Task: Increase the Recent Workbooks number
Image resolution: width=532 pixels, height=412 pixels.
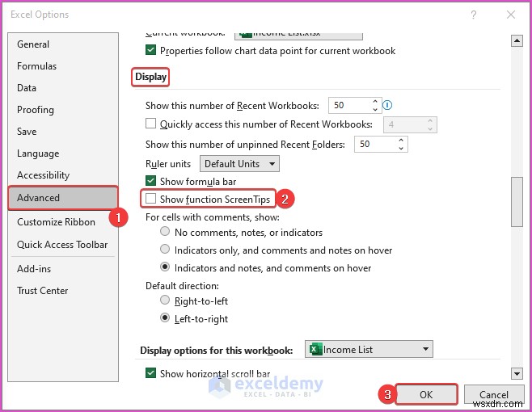Action: click(375, 102)
